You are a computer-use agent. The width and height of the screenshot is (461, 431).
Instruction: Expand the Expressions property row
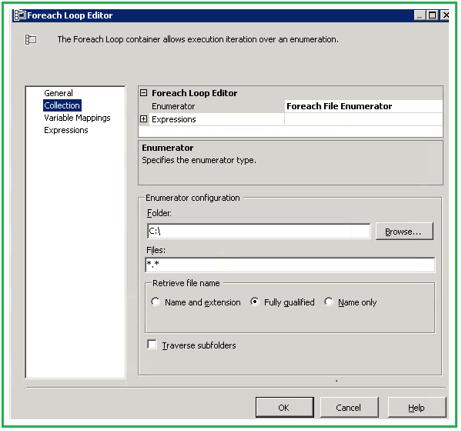143,119
